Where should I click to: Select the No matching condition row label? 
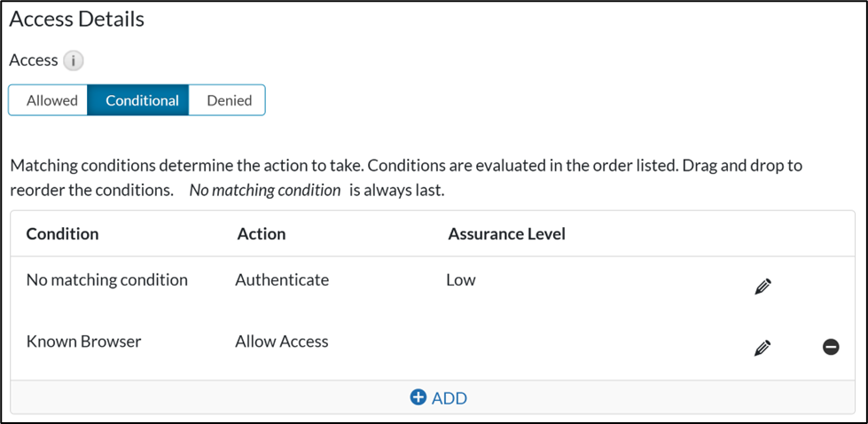pos(107,280)
